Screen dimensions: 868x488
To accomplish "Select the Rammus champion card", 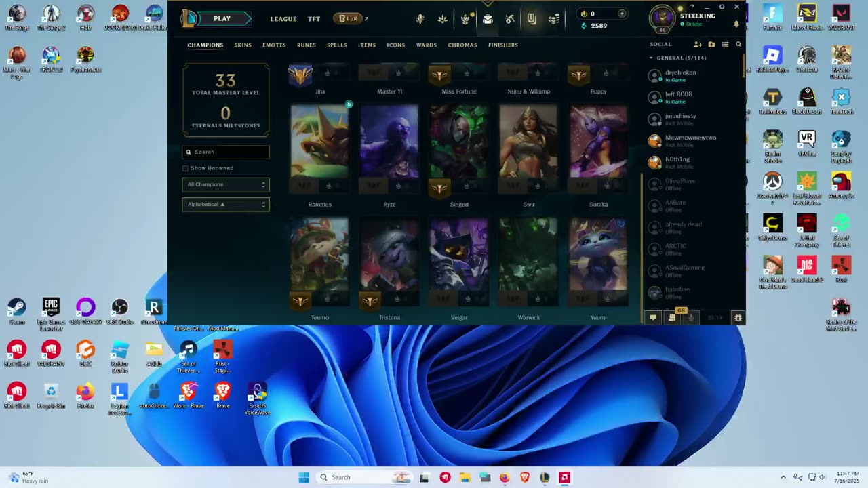I will [x=320, y=149].
